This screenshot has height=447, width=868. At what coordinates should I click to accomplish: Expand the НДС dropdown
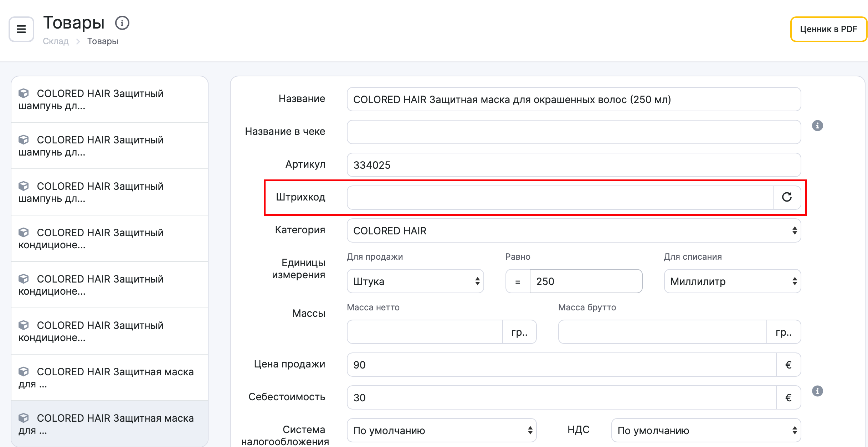pyautogui.click(x=706, y=430)
